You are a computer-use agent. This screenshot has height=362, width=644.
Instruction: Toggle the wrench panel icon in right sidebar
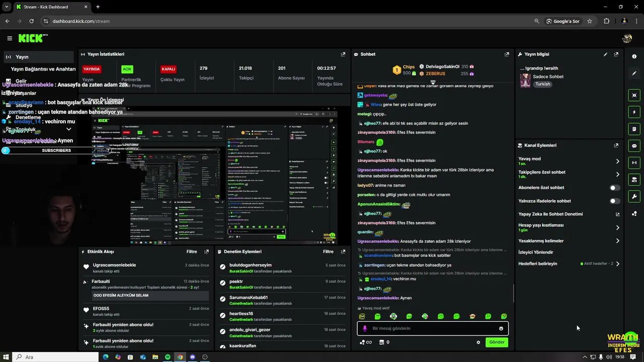(634, 197)
